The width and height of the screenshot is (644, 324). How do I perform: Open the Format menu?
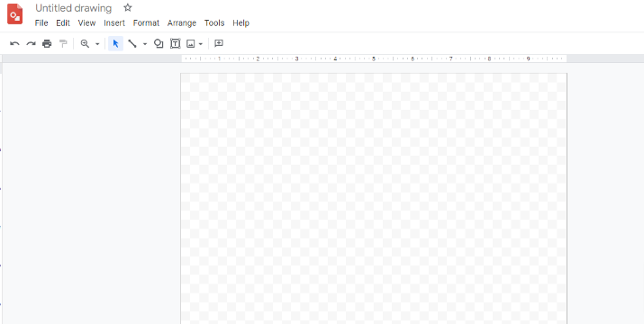click(146, 23)
